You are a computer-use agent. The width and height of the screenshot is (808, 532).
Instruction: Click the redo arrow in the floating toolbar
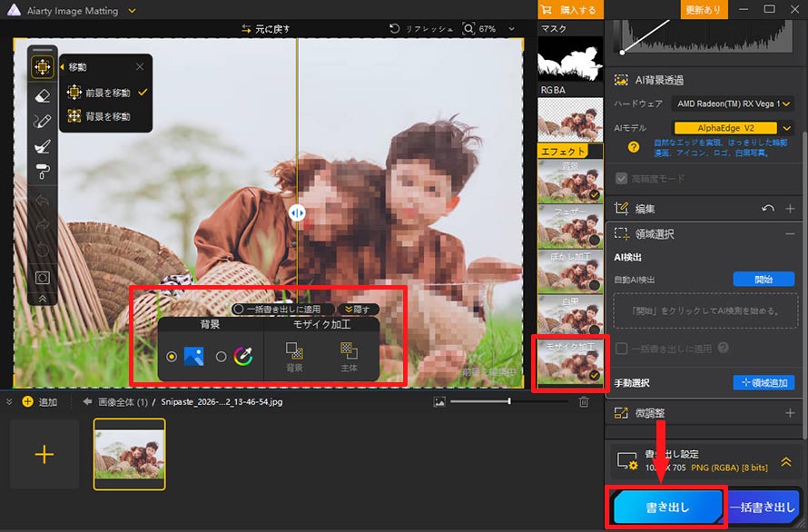pos(43,225)
